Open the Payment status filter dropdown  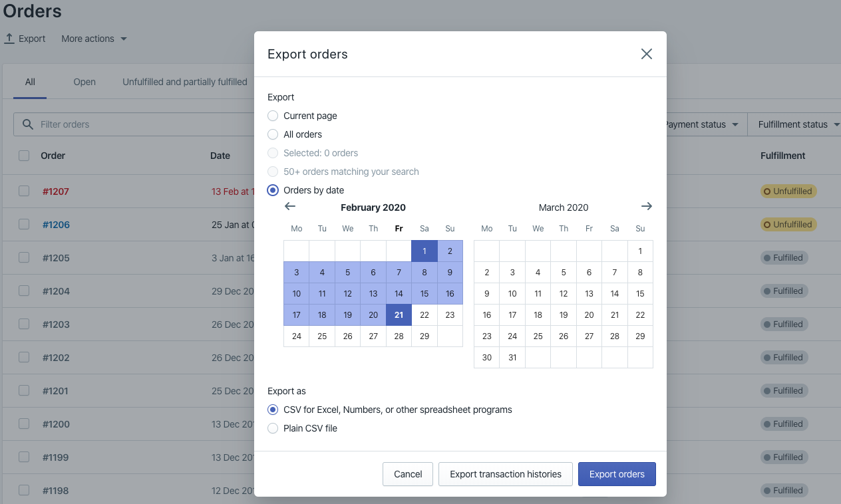699,124
